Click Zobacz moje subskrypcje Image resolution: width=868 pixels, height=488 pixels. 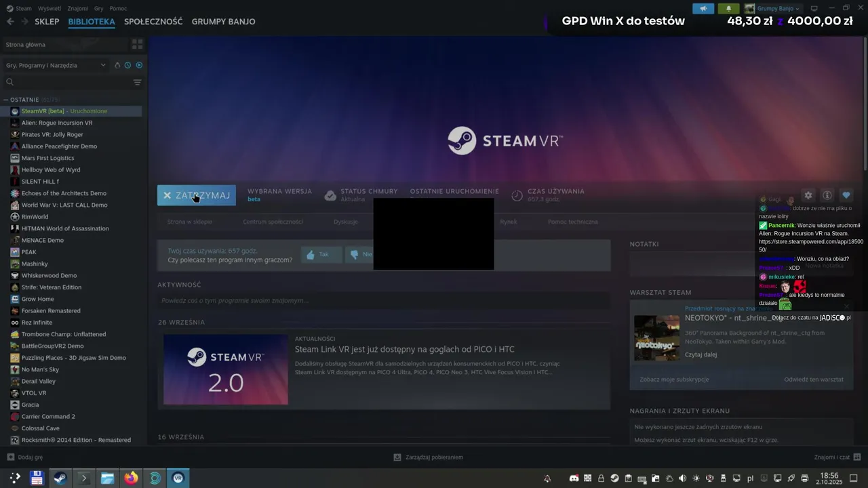tap(674, 380)
